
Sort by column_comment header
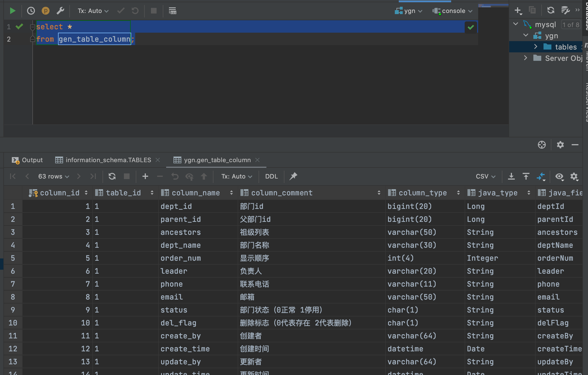(x=312, y=193)
